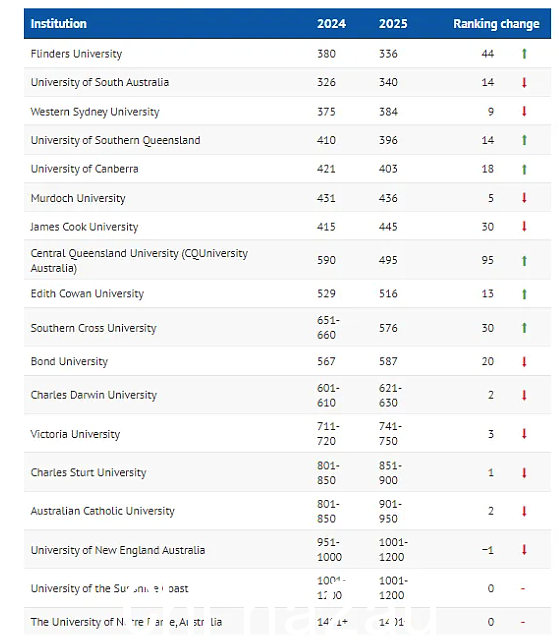Screen dimensions: 559x640
Task: Select the 2025 column header
Action: coord(393,24)
